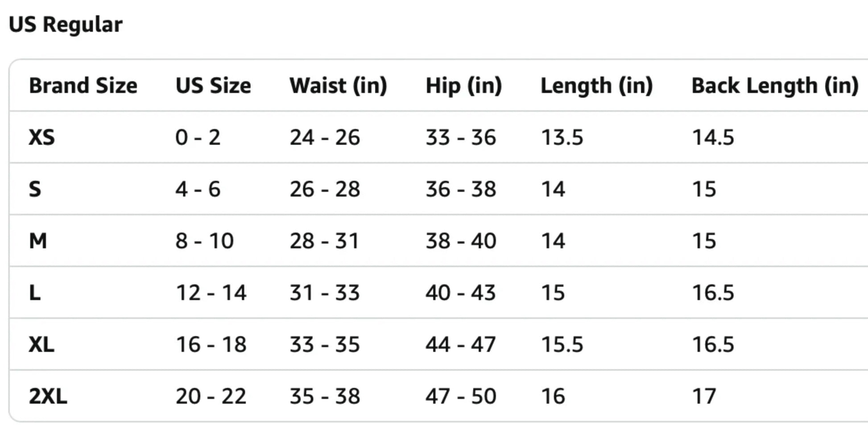This screenshot has height=426, width=868.
Task: Select hip measurement 44 - 47
Action: coord(460,345)
